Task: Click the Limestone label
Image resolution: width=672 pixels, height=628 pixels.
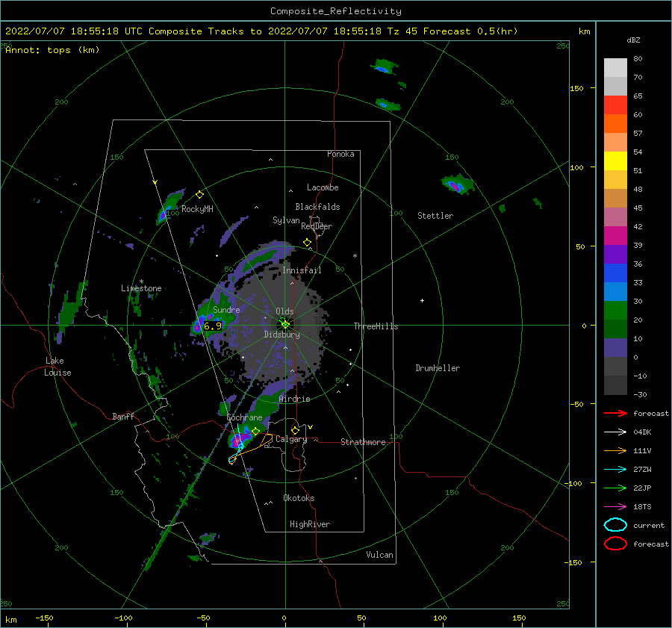Action: (x=141, y=288)
